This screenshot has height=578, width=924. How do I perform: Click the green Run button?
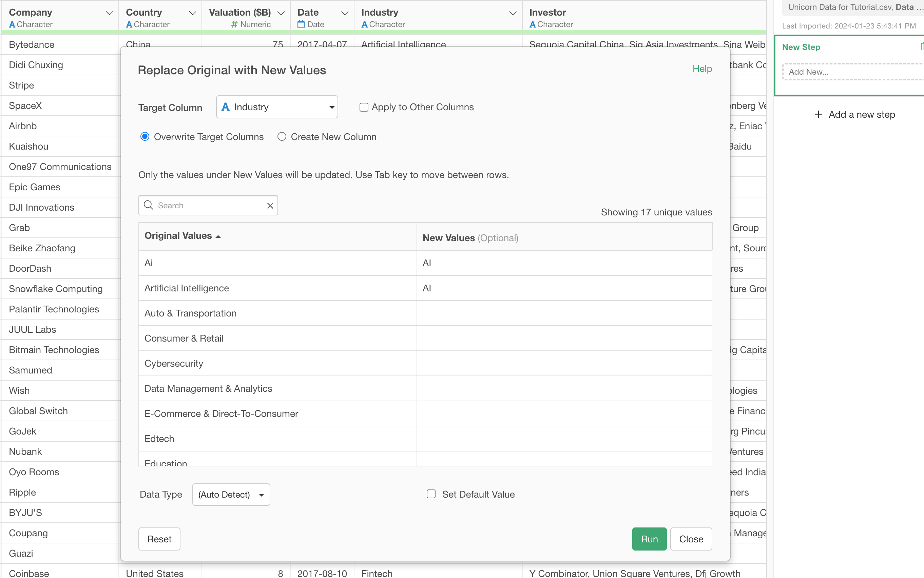[x=649, y=539]
